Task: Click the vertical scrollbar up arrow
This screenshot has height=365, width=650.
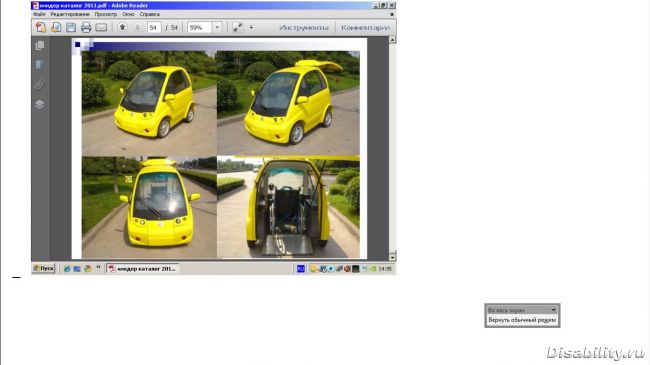Action: [x=392, y=40]
